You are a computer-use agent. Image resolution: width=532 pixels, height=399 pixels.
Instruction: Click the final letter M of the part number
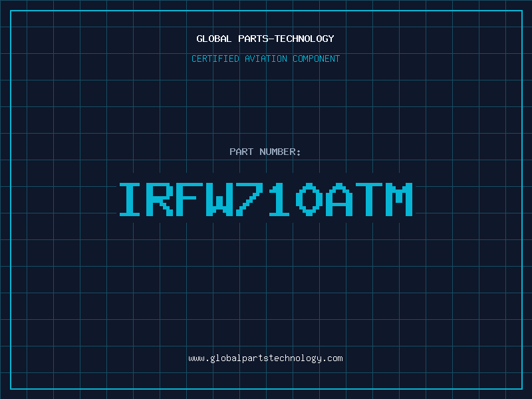400,199
